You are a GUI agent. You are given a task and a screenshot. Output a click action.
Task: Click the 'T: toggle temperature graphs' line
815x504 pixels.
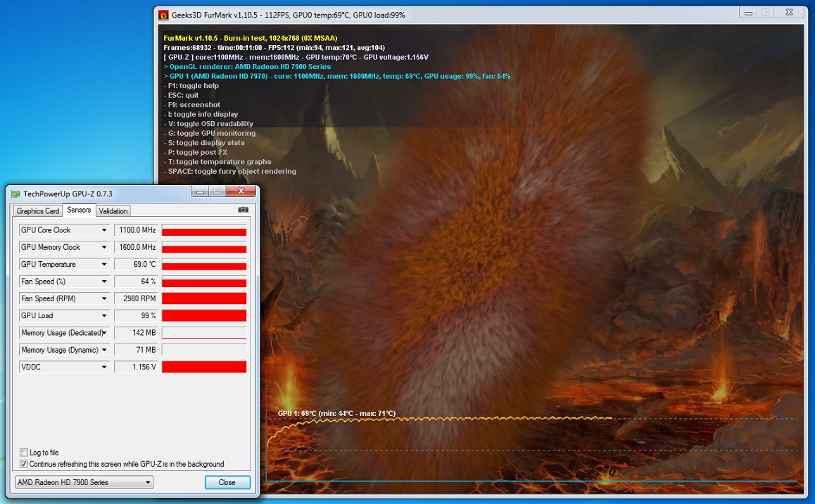[217, 162]
